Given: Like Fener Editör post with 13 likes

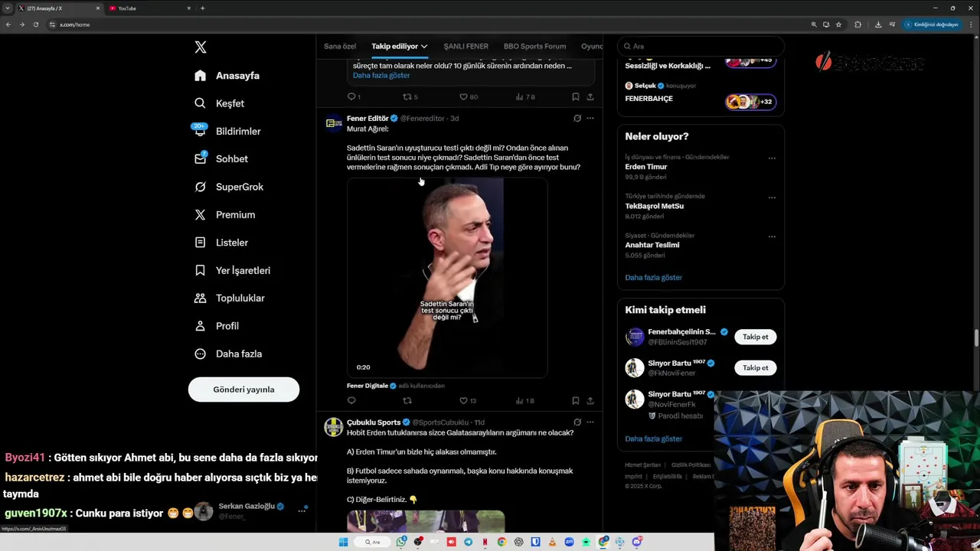Looking at the screenshot, I should pyautogui.click(x=467, y=401).
